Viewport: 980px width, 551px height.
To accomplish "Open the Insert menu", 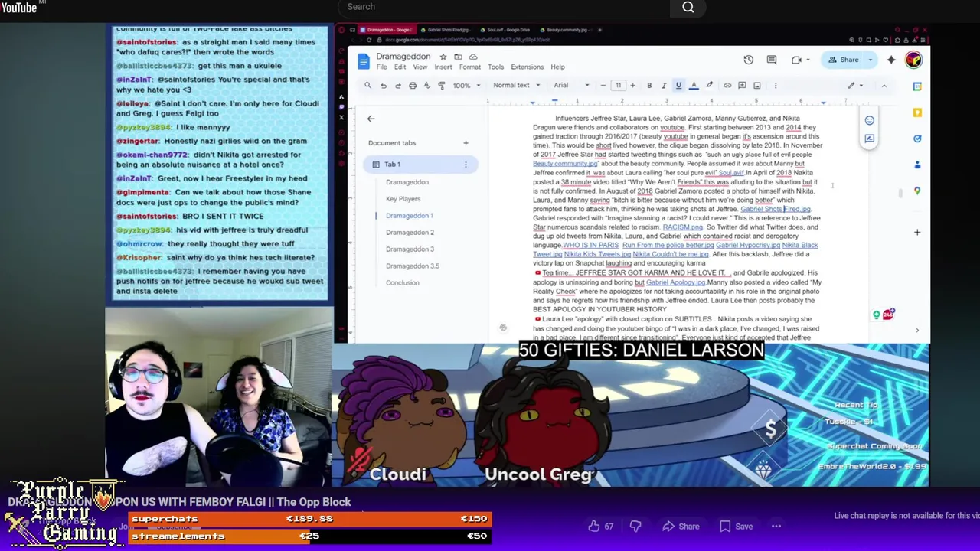I will coord(443,67).
